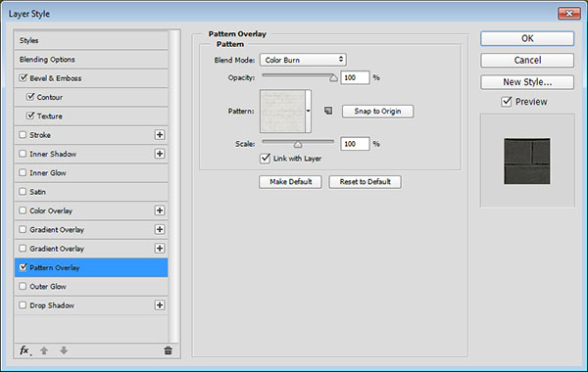
Task: Add another Color Overlay with plus icon
Action: pos(160,210)
